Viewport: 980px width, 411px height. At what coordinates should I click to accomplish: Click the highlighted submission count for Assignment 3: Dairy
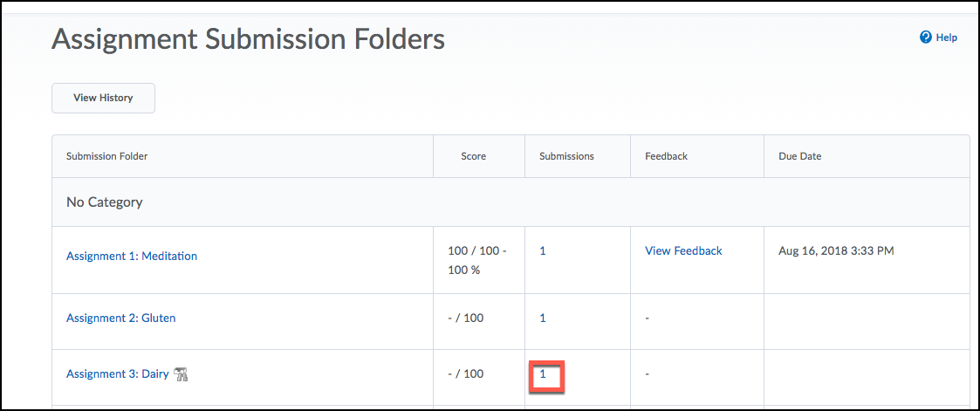pos(543,374)
